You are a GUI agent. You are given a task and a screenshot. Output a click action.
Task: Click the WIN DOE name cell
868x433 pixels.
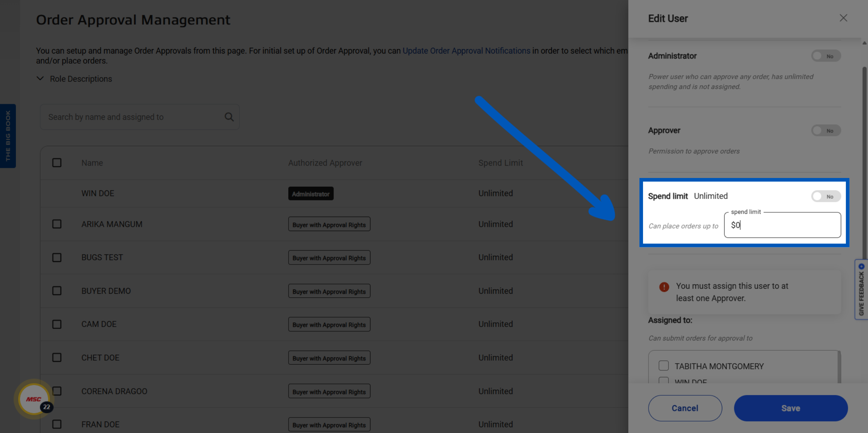click(98, 194)
